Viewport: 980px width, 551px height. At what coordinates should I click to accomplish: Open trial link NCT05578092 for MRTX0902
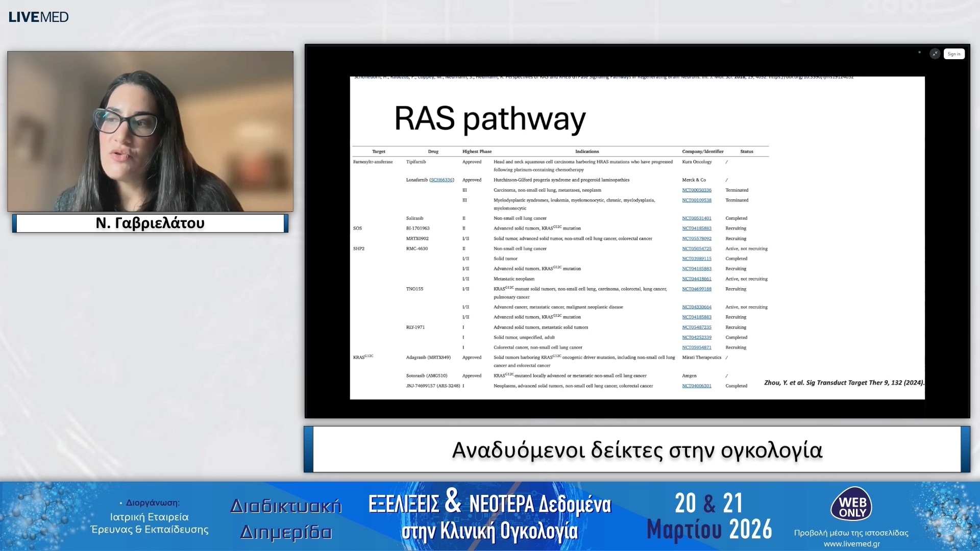(x=696, y=239)
